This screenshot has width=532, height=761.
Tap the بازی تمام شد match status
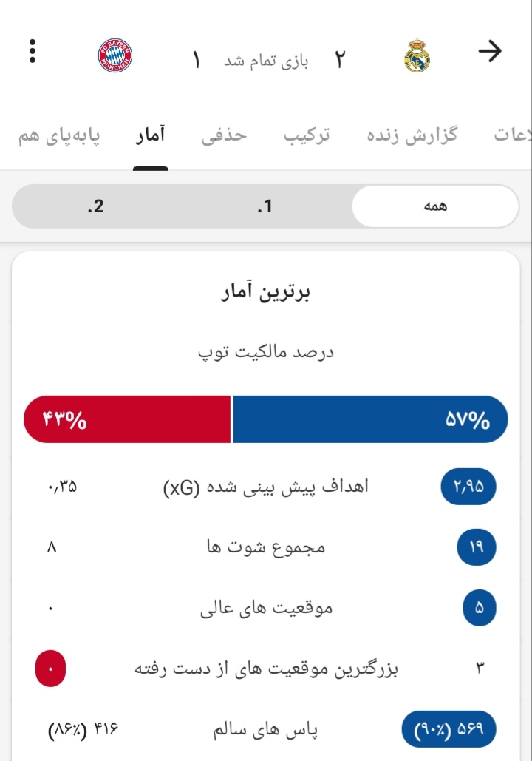[266, 61]
